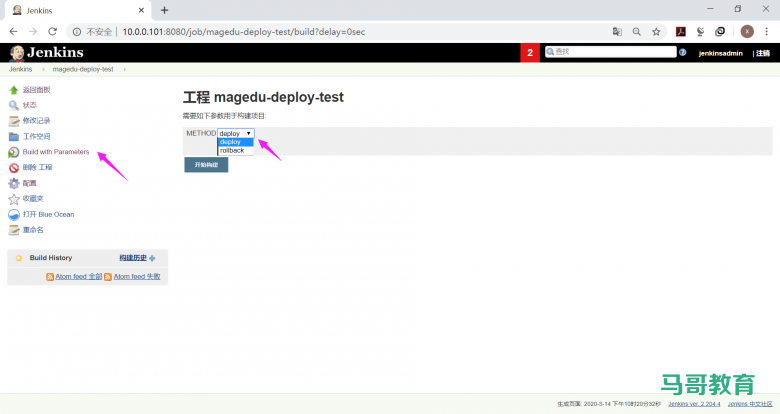The width and height of the screenshot is (780, 414).
Task: Click the jenkinsadmin user link
Action: (720, 53)
